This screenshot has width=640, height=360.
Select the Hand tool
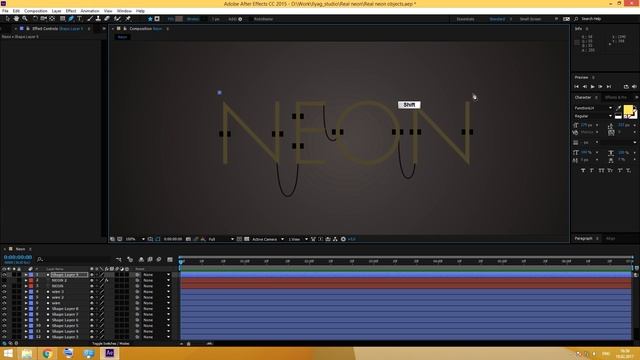16,19
